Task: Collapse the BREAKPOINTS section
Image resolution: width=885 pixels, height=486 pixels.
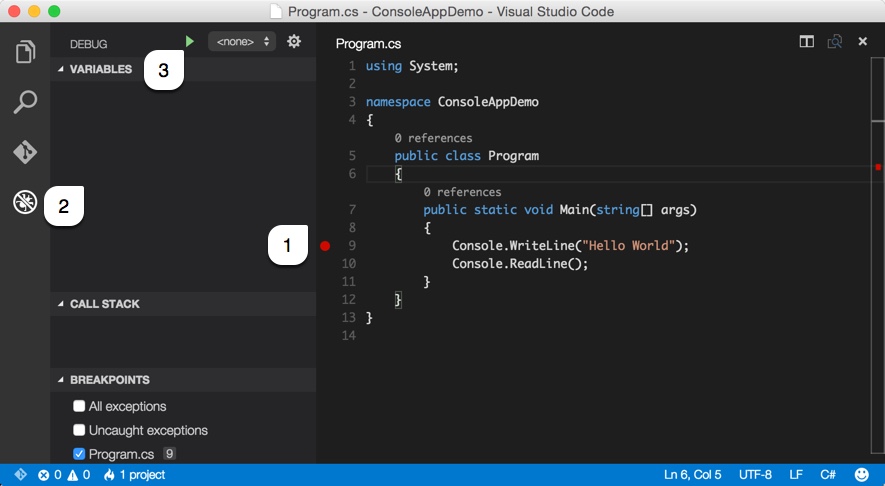Action: click(x=183, y=380)
